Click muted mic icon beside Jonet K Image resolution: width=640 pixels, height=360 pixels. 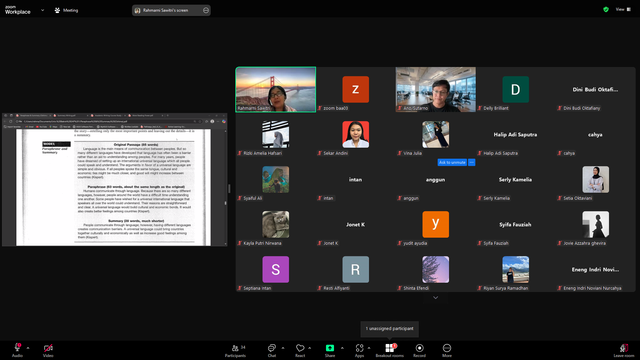320,243
